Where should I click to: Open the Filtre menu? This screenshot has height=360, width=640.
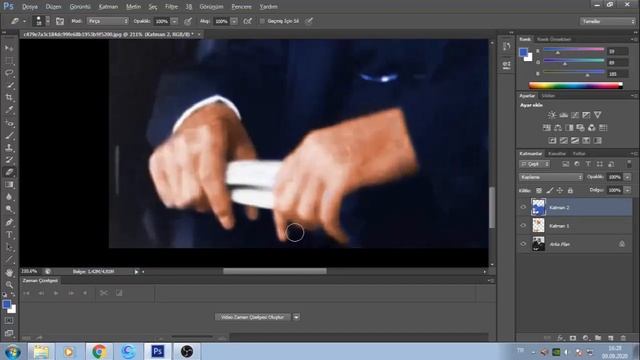click(x=171, y=7)
